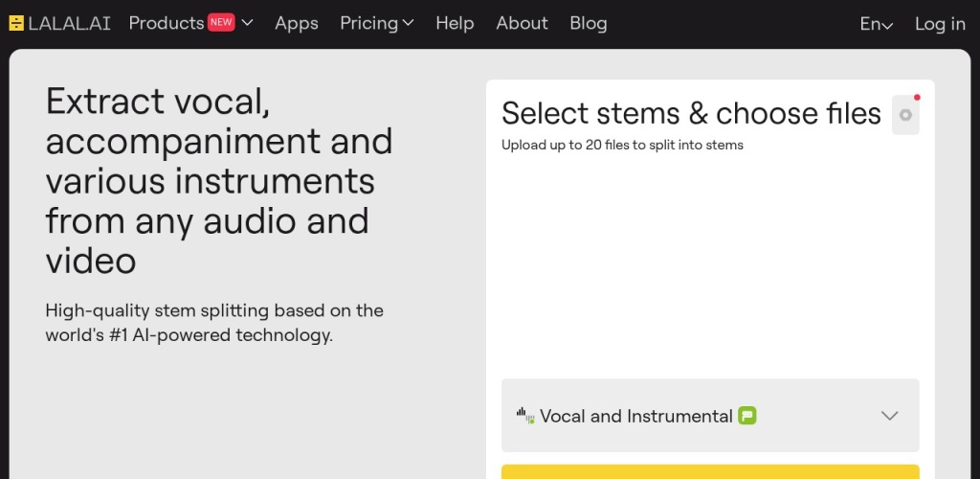Expand the stem selector chevron arrow
The width and height of the screenshot is (980, 479).
click(890, 416)
